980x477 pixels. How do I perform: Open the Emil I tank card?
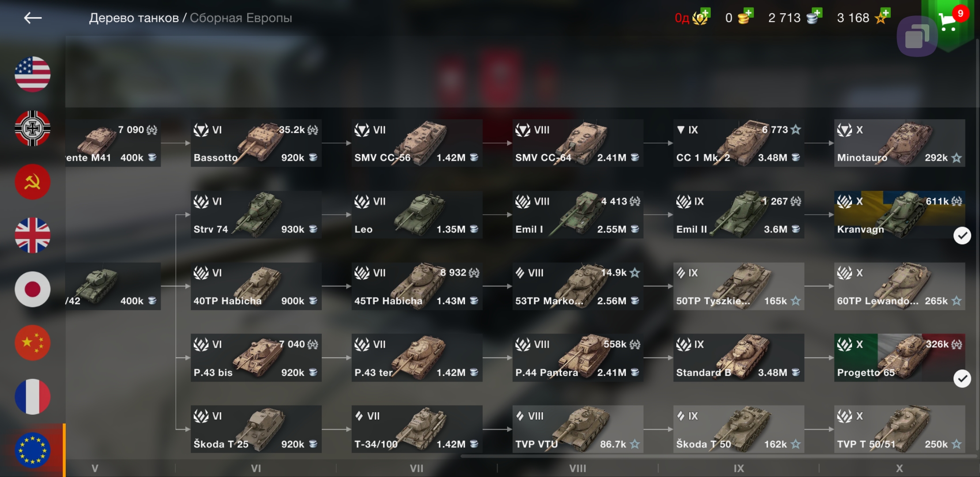577,215
